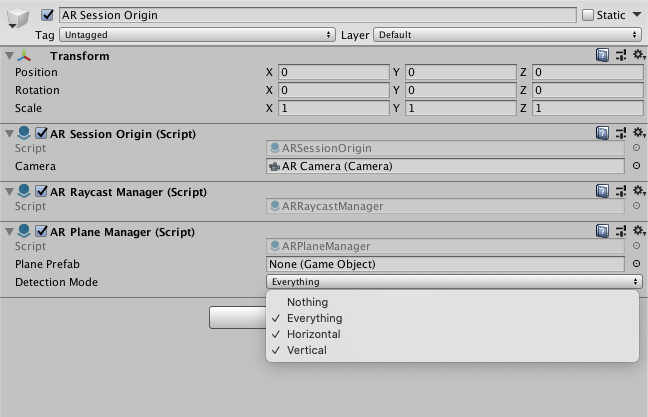Click the GameObject cube icon selector
Screen dimensions: 648x417
click(18, 18)
